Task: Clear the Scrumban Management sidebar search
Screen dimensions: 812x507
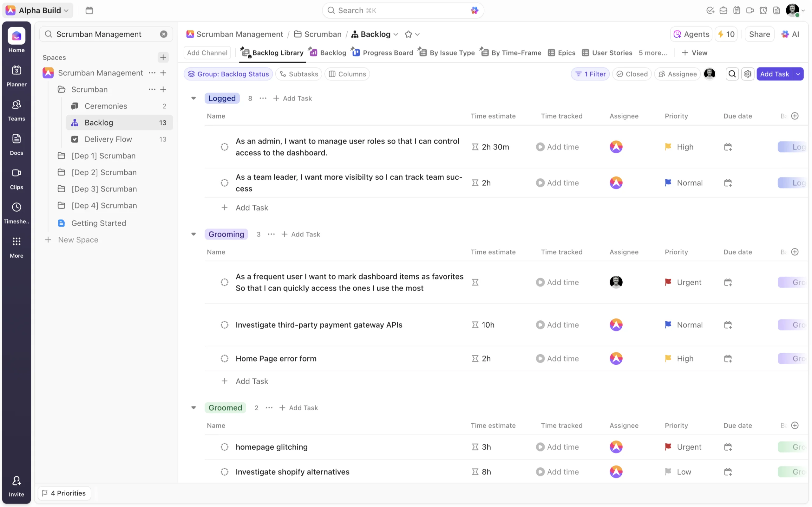Action: (163, 34)
